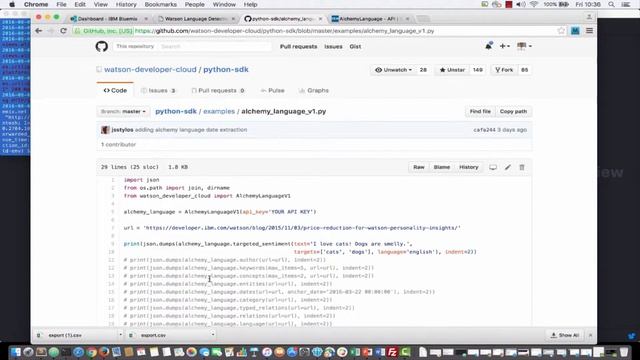The width and height of the screenshot is (640, 360).
Task: Click the Unwatch dropdown button
Action: click(393, 70)
